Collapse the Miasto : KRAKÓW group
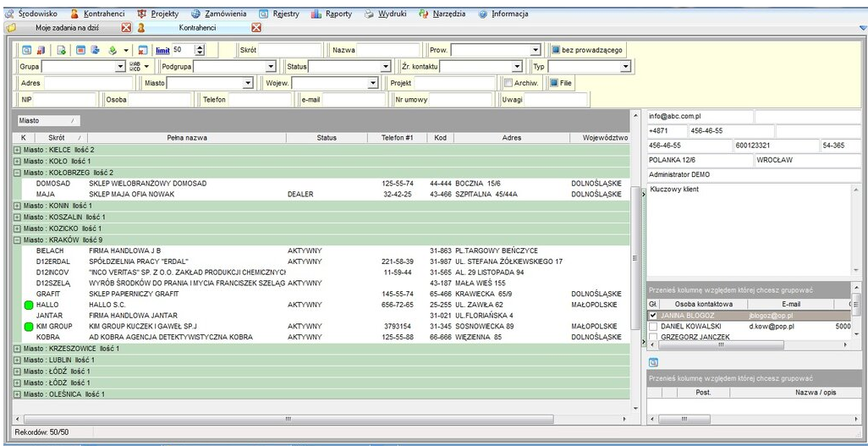The image size is (868, 446). tap(17, 240)
